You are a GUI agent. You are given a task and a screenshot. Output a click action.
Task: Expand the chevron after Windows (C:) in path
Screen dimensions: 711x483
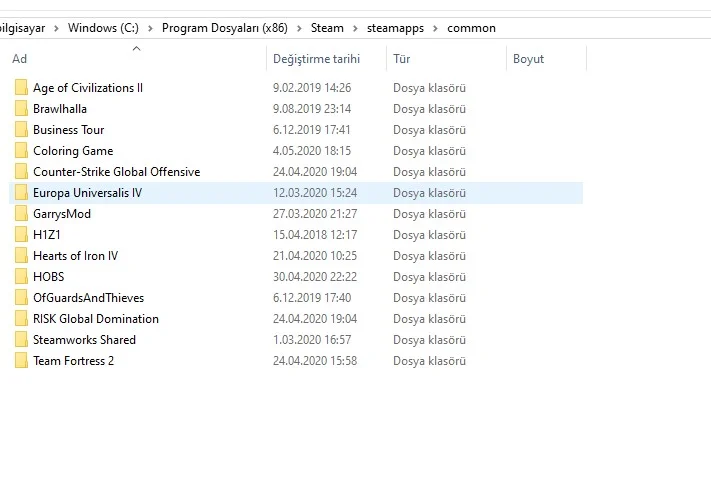[x=150, y=29]
